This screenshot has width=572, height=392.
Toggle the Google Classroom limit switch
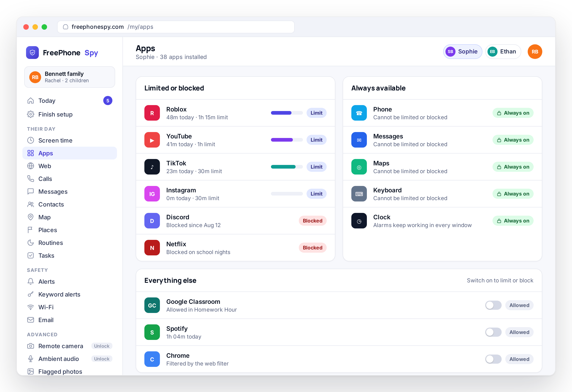tap(493, 305)
